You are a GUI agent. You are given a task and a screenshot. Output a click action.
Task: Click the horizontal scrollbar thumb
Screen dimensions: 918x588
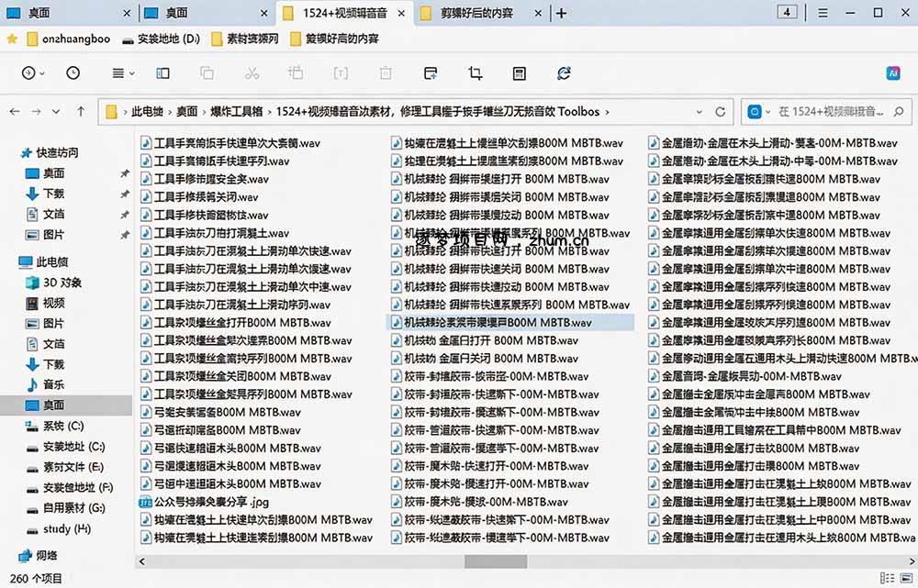496,561
